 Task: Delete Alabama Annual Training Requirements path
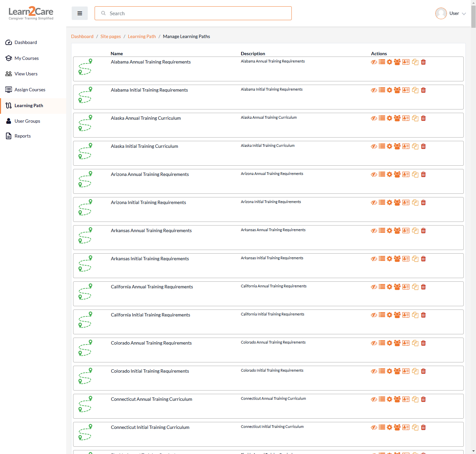tap(423, 62)
